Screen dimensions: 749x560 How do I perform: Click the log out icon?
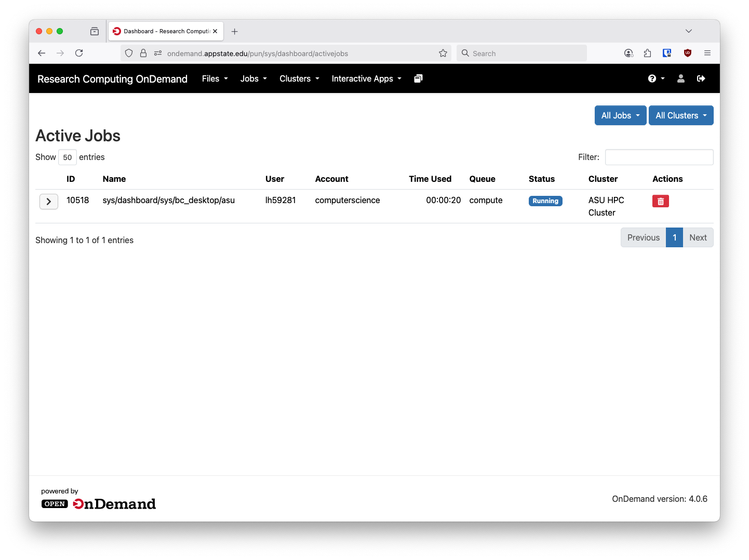click(x=701, y=78)
